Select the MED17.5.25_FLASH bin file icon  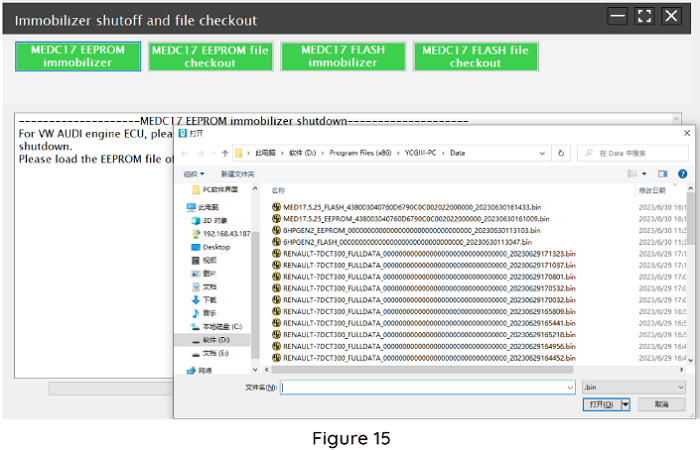tap(276, 206)
